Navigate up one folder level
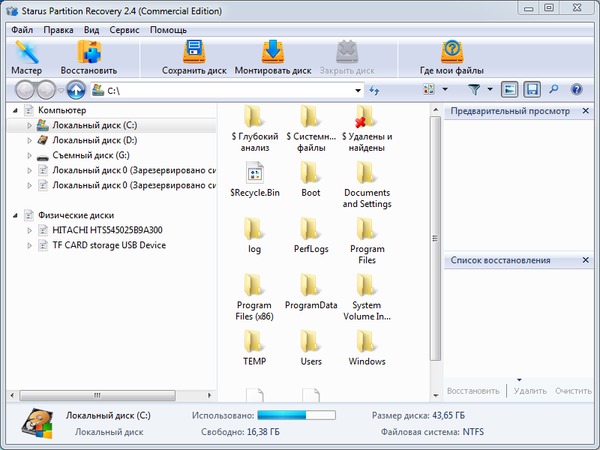Viewport: 600px width, 450px height. (x=76, y=90)
